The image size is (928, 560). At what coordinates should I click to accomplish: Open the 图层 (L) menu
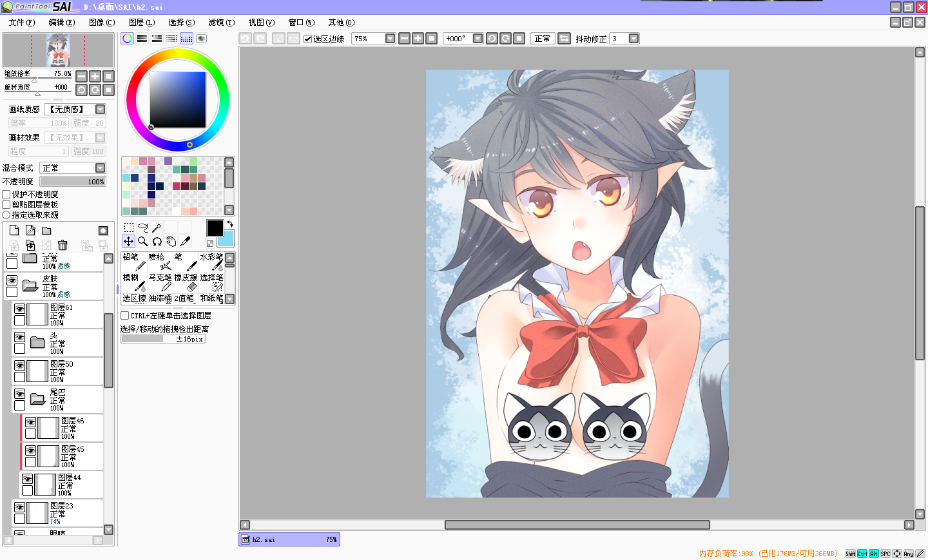pos(142,22)
